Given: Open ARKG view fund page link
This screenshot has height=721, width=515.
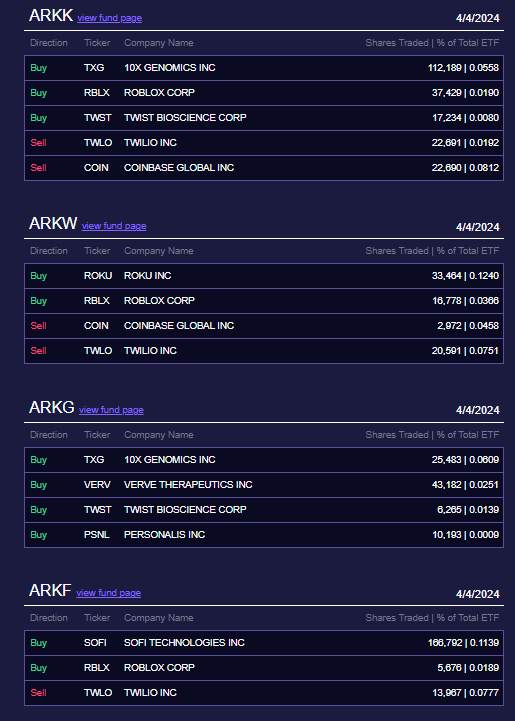Looking at the screenshot, I should click(111, 410).
